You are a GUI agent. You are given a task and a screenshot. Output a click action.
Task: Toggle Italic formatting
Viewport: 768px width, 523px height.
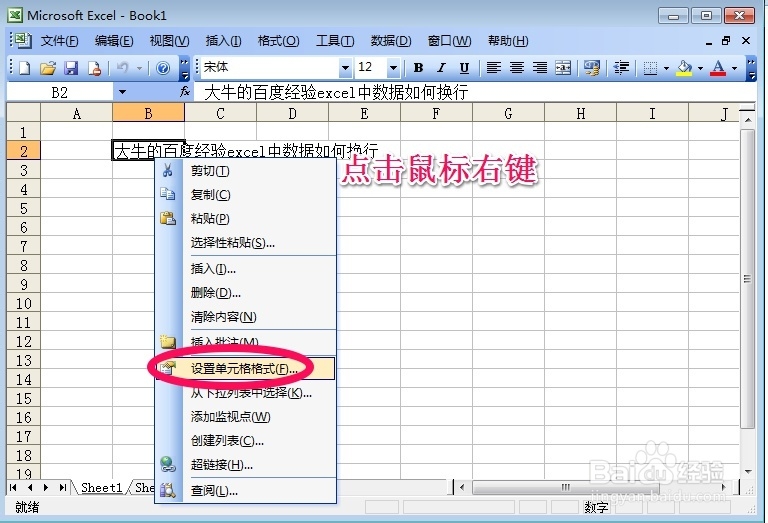point(441,68)
